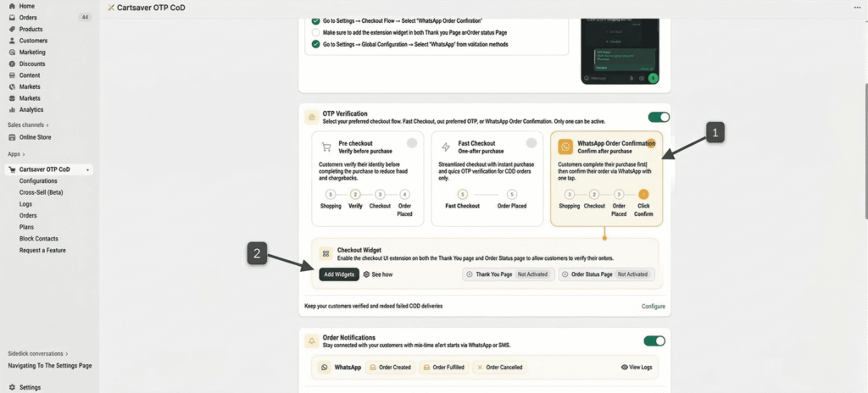Open the Discounts icon in sidebar

[12, 64]
